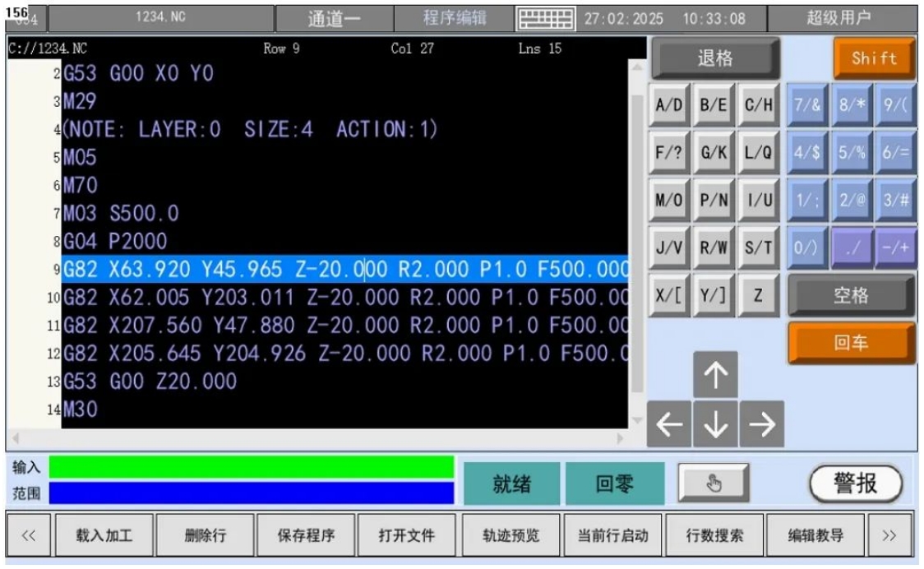
Task: Tap the B/E key
Action: click(x=714, y=105)
